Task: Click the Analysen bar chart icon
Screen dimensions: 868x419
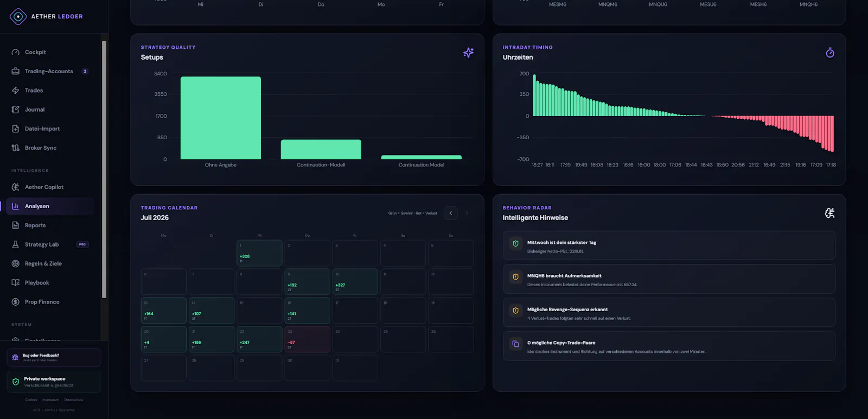Action: click(x=15, y=206)
